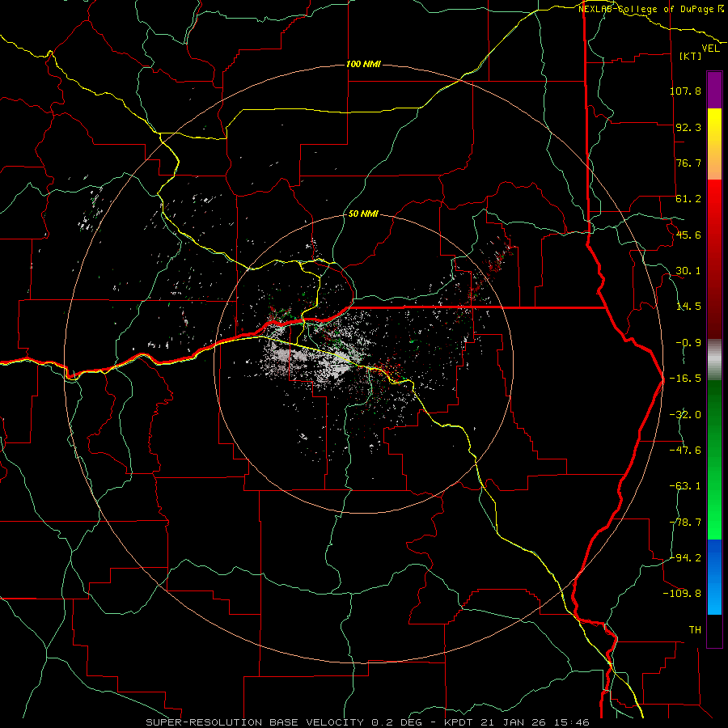Click the green segment of the color bar
Image resolution: width=728 pixels, height=728 pixels.
[x=714, y=459]
